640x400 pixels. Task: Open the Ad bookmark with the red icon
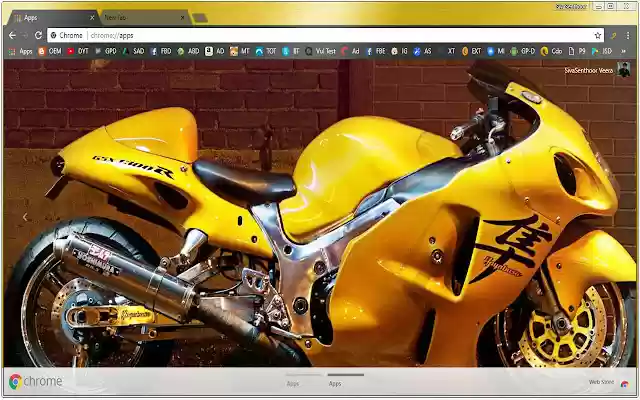point(350,51)
